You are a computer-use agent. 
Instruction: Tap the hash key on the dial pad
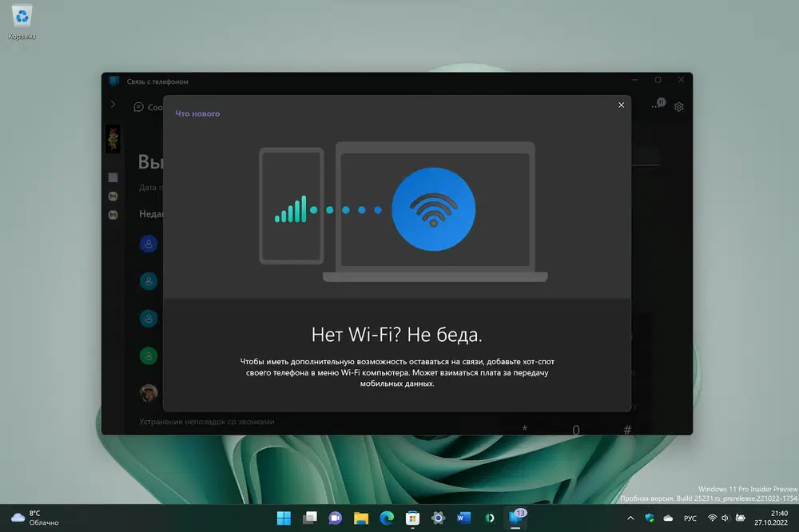click(x=627, y=430)
